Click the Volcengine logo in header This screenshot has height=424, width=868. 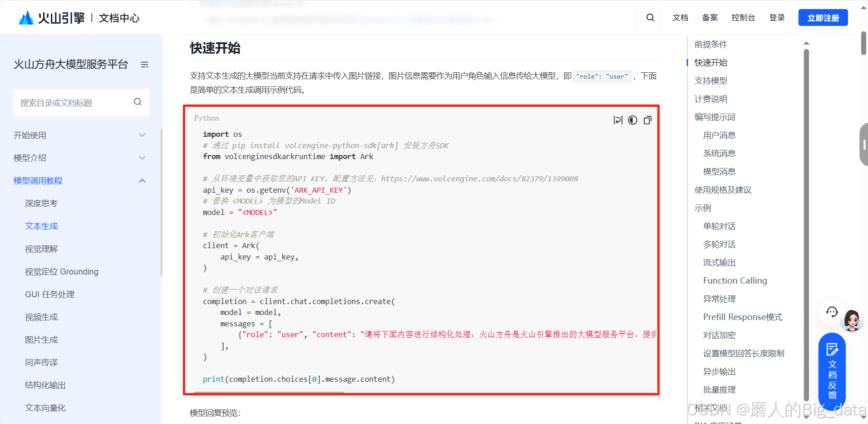click(x=51, y=18)
